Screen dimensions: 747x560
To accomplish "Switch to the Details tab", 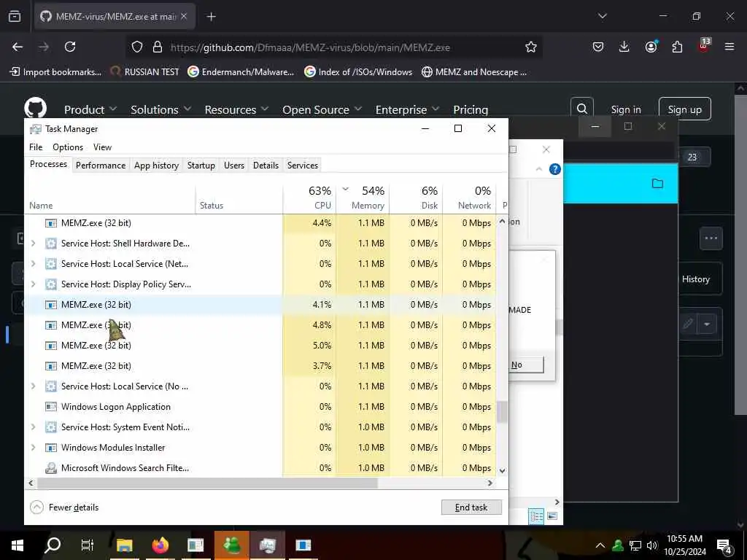I will click(266, 166).
